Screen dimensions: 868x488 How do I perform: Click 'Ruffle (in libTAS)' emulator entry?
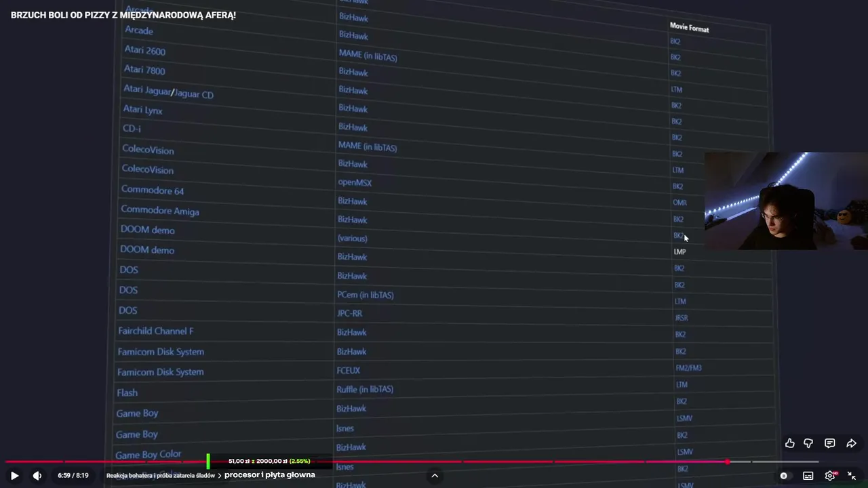tap(365, 389)
